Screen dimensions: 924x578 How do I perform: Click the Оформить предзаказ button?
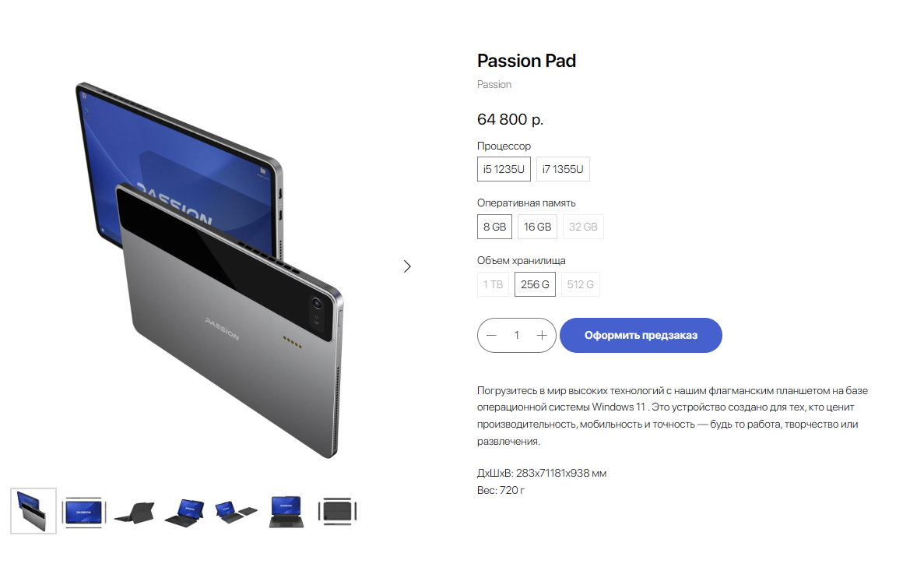(x=641, y=336)
